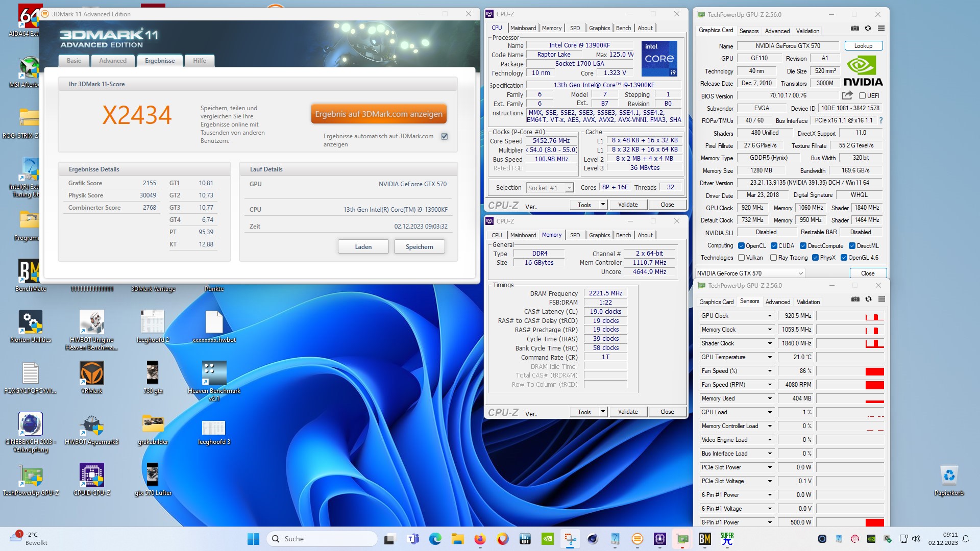Toggle the CUDA checkbox in GPU-Z
Screen dimensions: 980x551
[774, 246]
